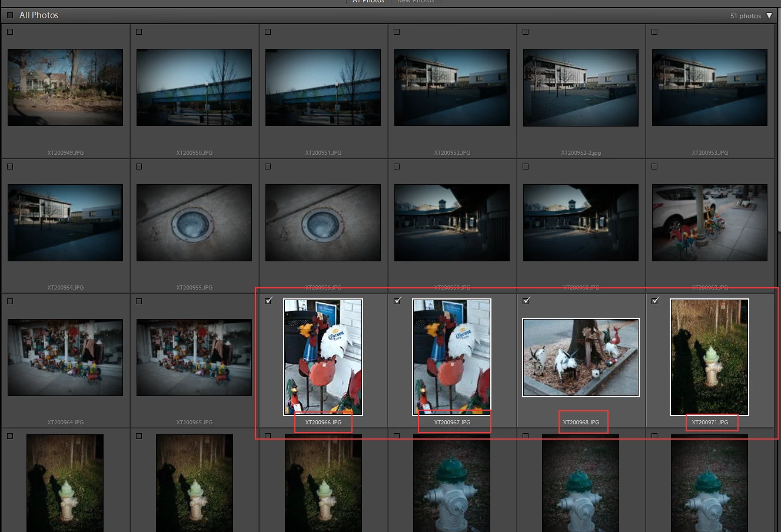This screenshot has height=532, width=781.
Task: Select the XT200954.JPG thumbnail
Action: [65, 222]
